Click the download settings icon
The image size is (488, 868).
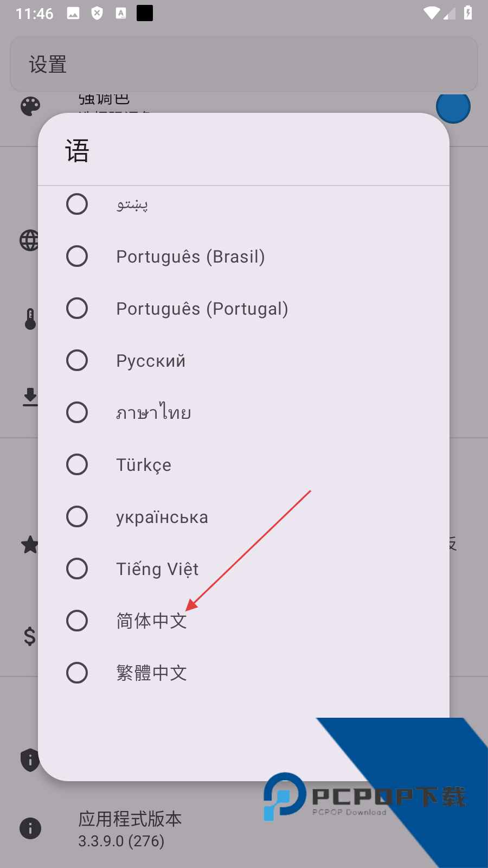[x=30, y=397]
